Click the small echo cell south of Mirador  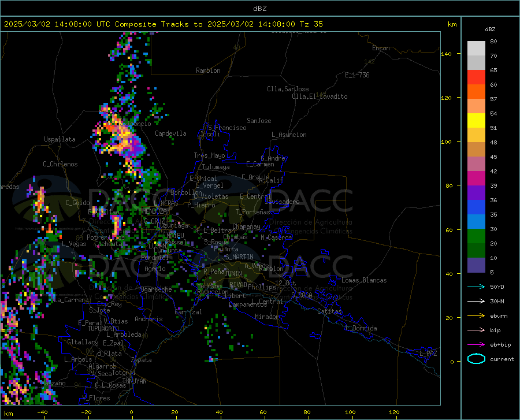[x=211, y=359]
